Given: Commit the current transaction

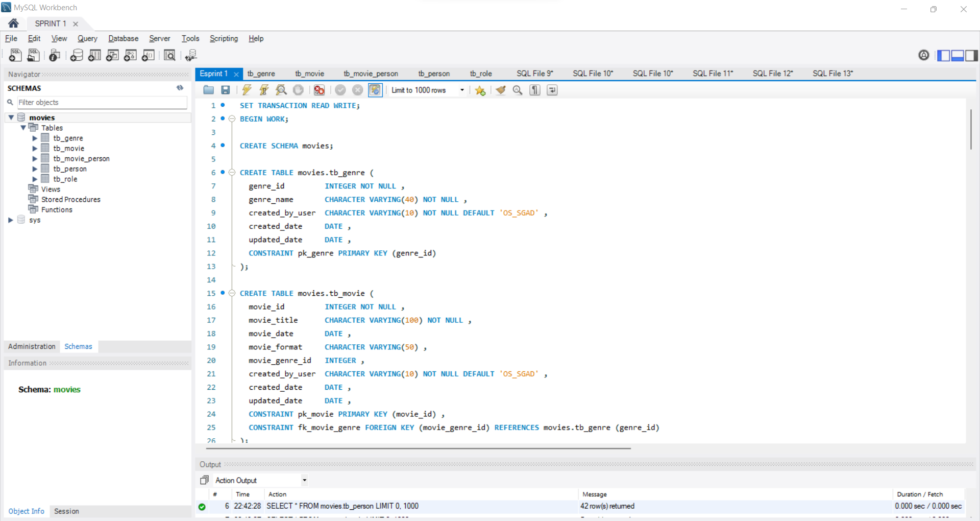Looking at the screenshot, I should [340, 90].
